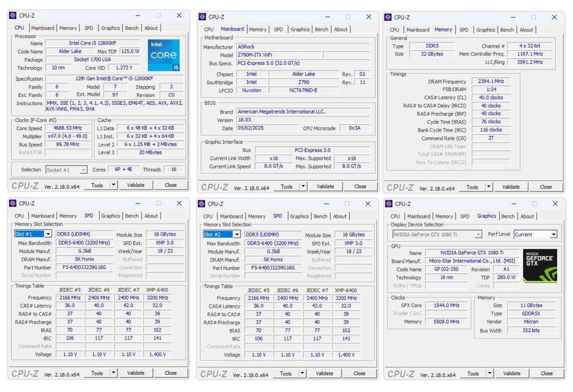The image size is (573, 392).
Task: Click Validate in the DDR5 Memory window
Action: point(511,187)
